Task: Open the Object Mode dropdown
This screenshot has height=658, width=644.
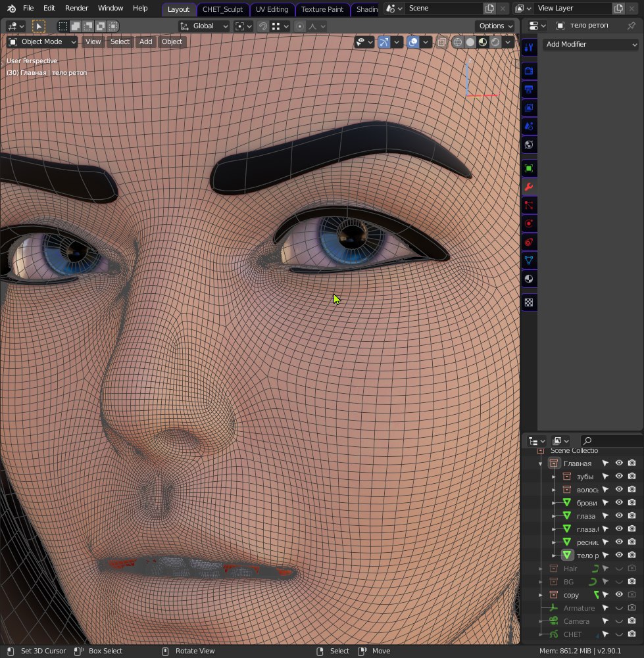Action: pyautogui.click(x=42, y=41)
